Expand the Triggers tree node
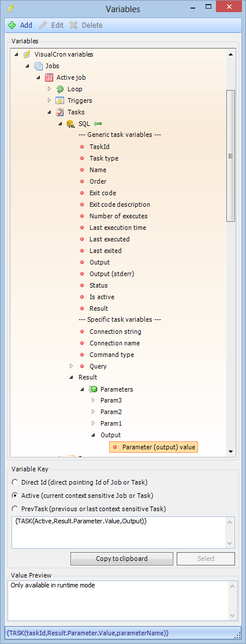The height and width of the screenshot is (644, 246). pyautogui.click(x=50, y=100)
